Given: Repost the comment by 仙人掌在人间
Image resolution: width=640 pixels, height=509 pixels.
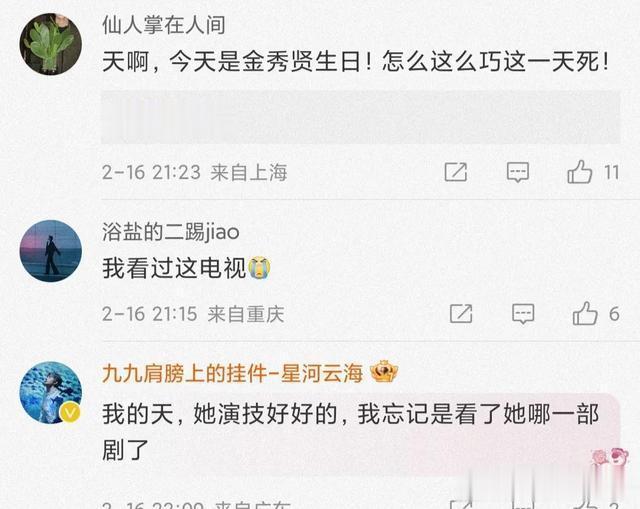Looking at the screenshot, I should [456, 172].
